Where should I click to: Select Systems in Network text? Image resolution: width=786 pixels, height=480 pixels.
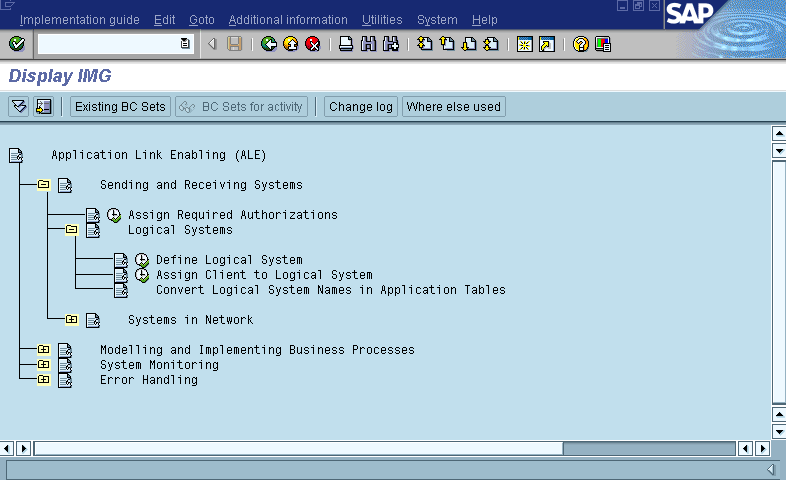(190, 320)
